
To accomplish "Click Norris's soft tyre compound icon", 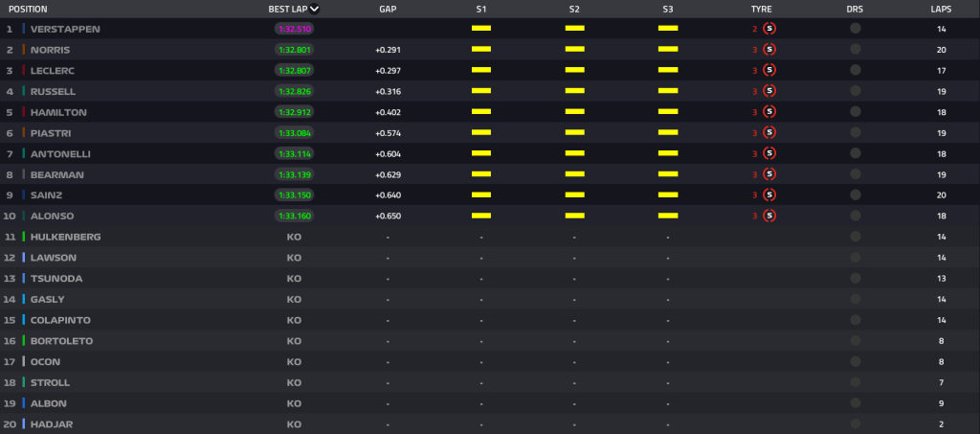I will (x=769, y=49).
